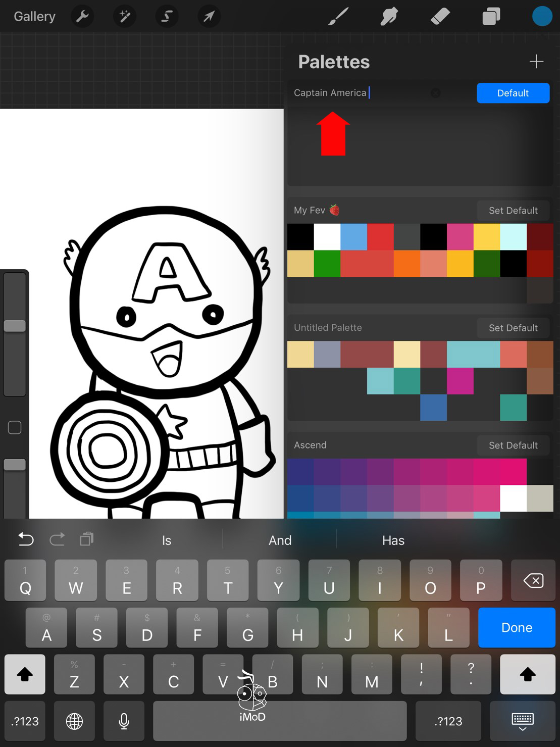
Task: Open the Layers panel
Action: (x=491, y=17)
